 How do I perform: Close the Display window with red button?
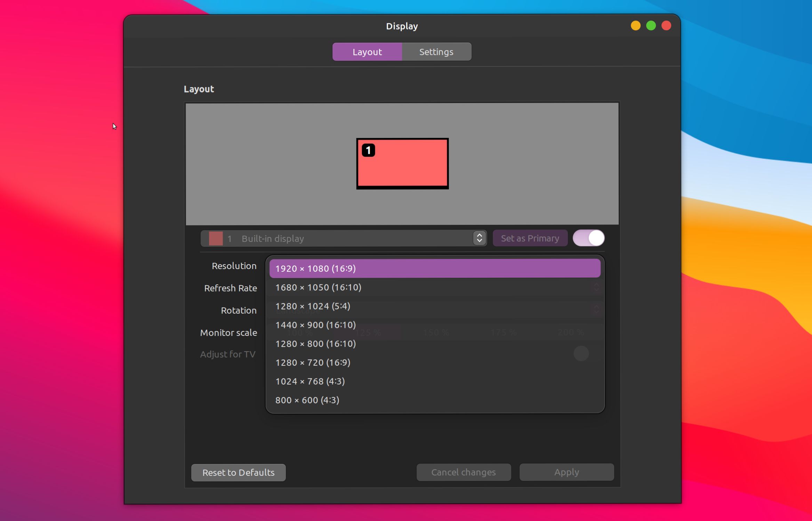click(666, 26)
